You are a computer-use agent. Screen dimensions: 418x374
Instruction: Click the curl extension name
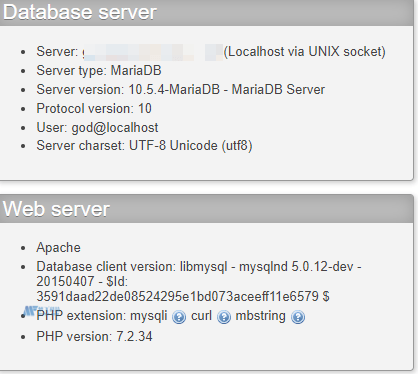(201, 316)
